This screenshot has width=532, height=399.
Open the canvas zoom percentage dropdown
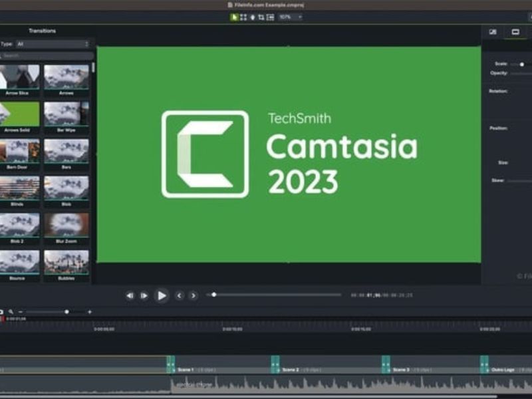click(x=290, y=17)
